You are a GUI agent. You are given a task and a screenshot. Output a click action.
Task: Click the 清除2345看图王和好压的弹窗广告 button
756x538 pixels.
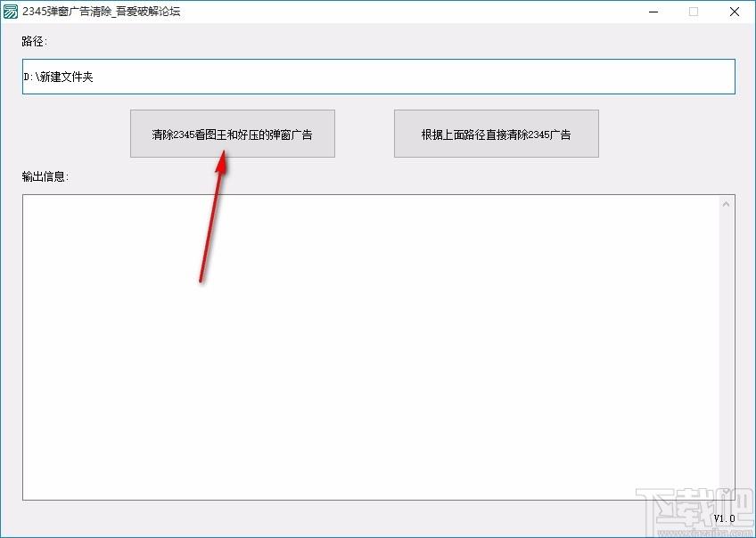[233, 134]
